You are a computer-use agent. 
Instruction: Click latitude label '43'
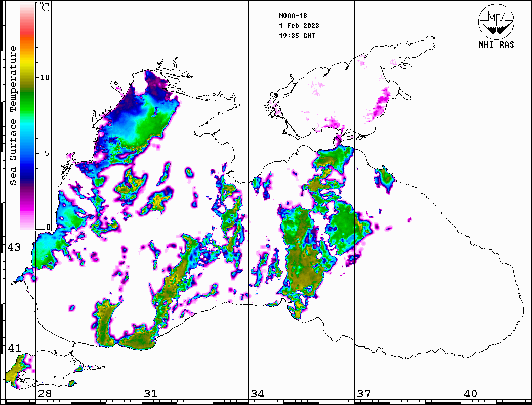pyautogui.click(x=14, y=247)
